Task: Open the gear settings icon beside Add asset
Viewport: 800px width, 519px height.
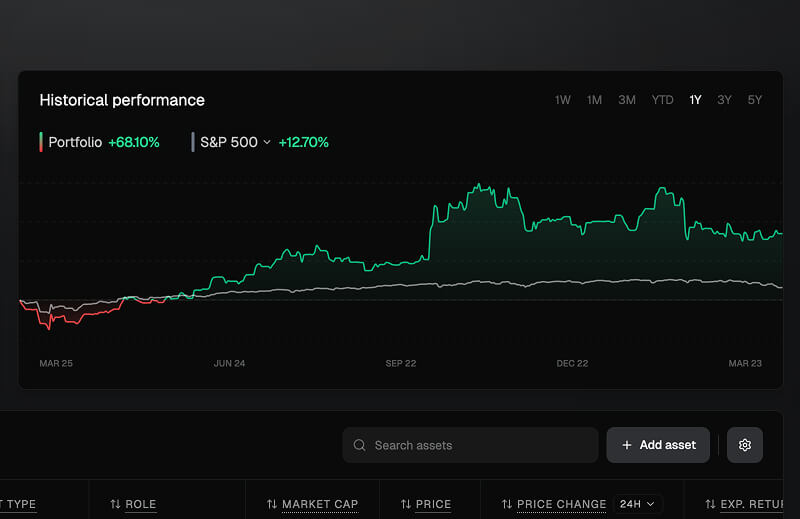Action: (x=744, y=445)
